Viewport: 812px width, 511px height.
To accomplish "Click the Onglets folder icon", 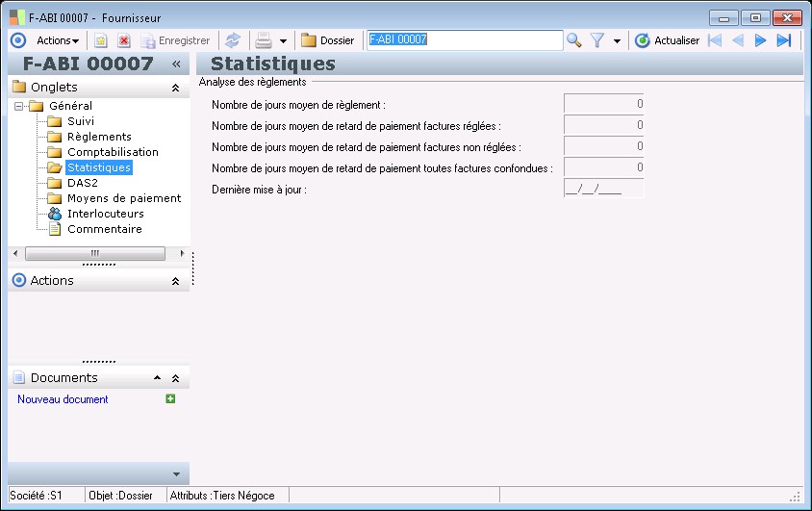I will [x=19, y=86].
